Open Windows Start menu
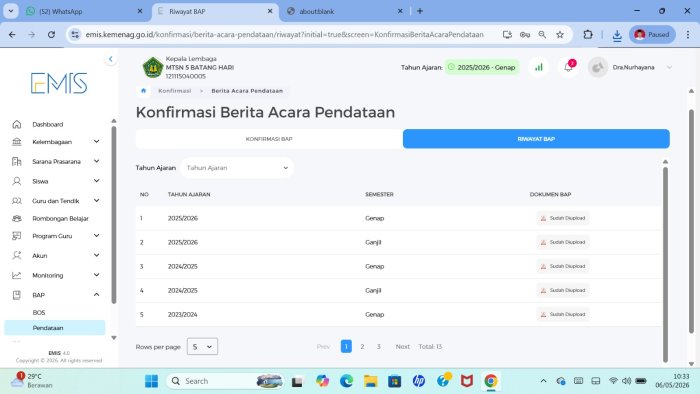 pos(151,381)
